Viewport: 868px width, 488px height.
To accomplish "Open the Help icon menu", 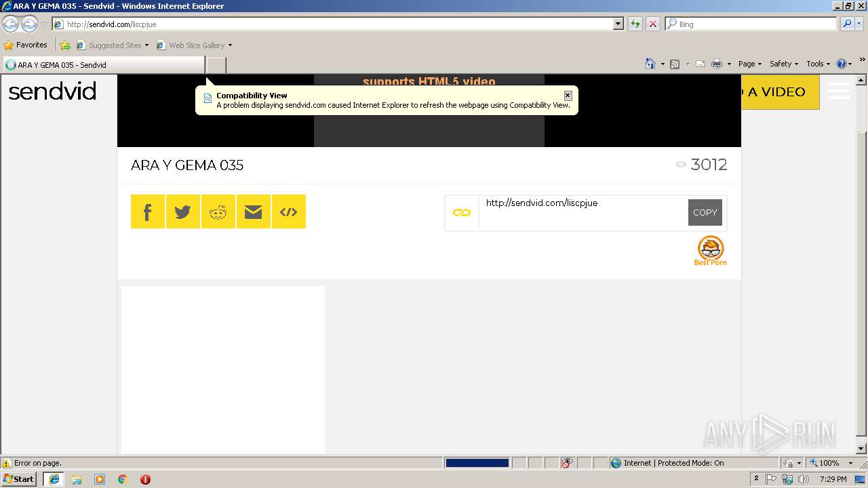I will [844, 64].
